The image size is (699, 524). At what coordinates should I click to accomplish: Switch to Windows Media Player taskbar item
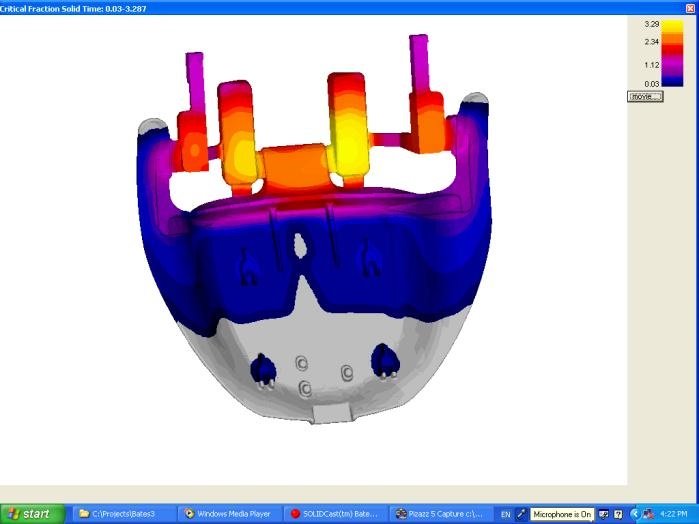tap(229, 514)
